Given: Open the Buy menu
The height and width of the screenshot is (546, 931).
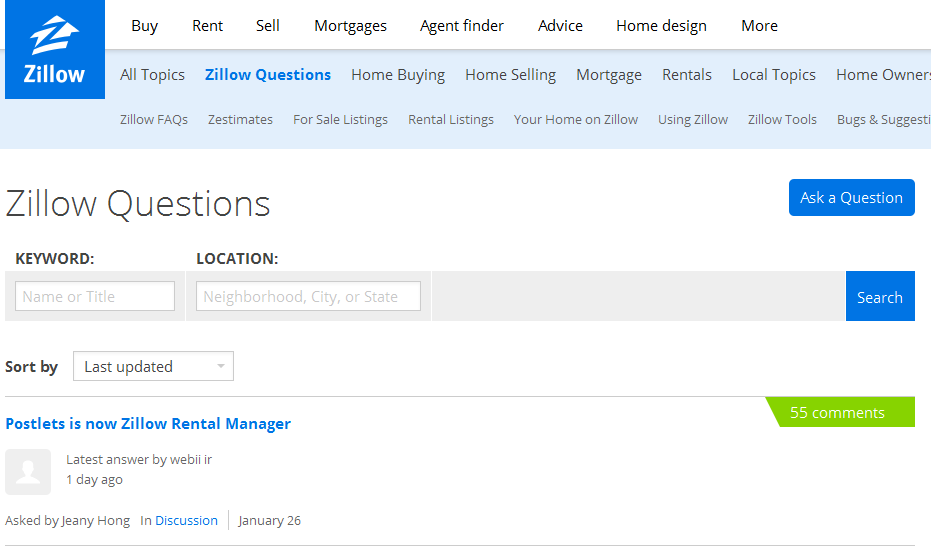Looking at the screenshot, I should pos(145,26).
